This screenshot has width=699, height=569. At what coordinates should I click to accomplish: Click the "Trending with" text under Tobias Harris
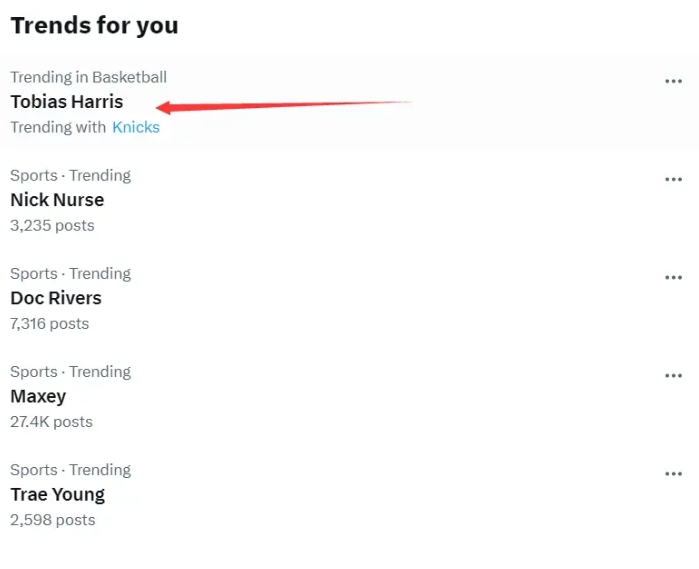point(57,127)
